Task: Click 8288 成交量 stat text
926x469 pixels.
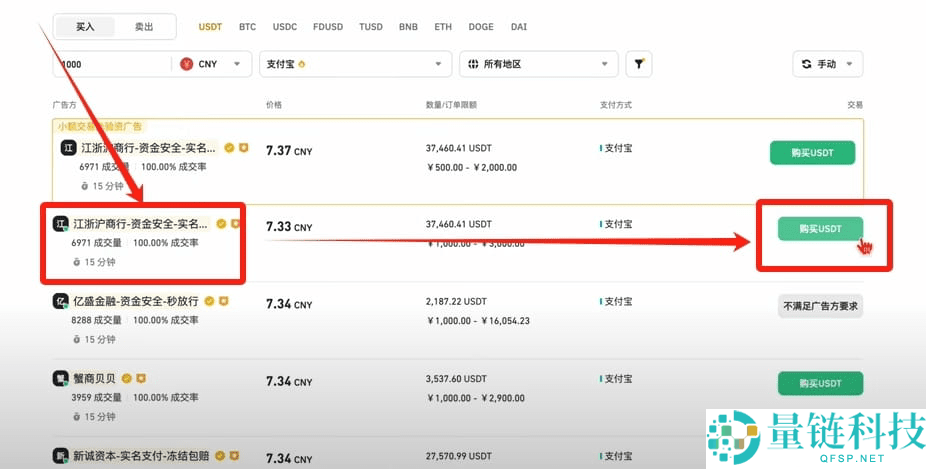Action: pos(96,320)
